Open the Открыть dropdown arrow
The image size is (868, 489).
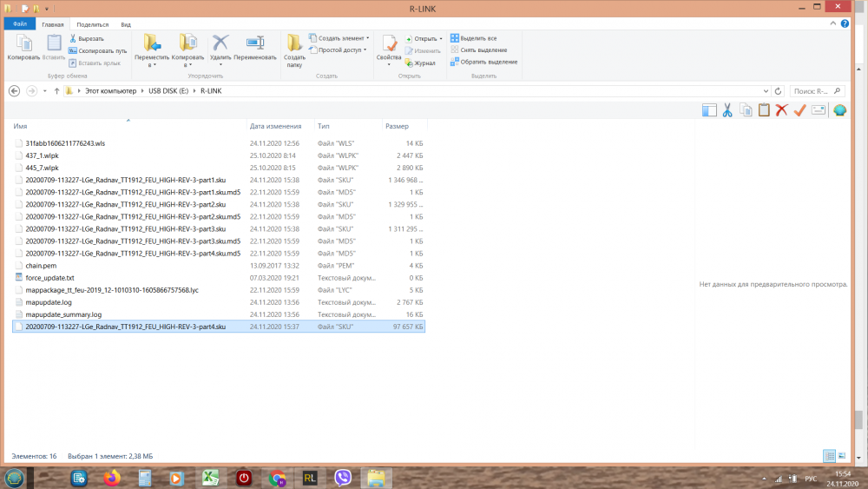coord(441,39)
